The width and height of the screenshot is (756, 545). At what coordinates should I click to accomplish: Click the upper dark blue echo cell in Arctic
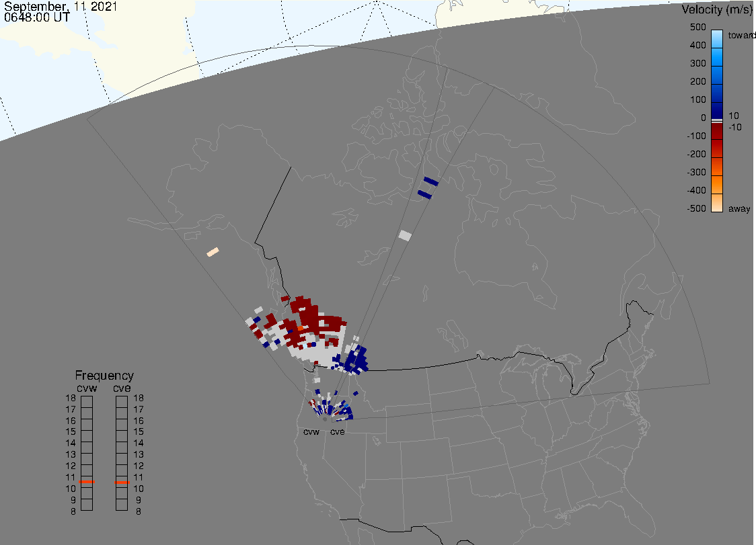coord(430,181)
